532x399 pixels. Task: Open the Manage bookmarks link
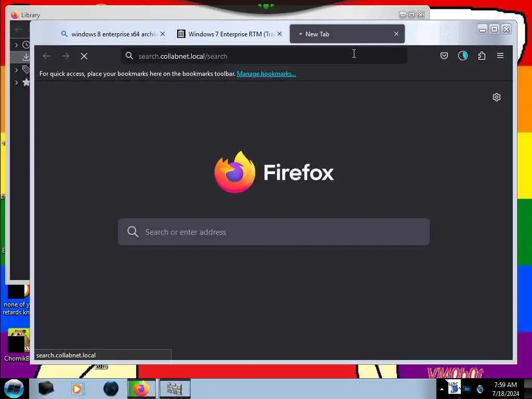click(x=267, y=74)
